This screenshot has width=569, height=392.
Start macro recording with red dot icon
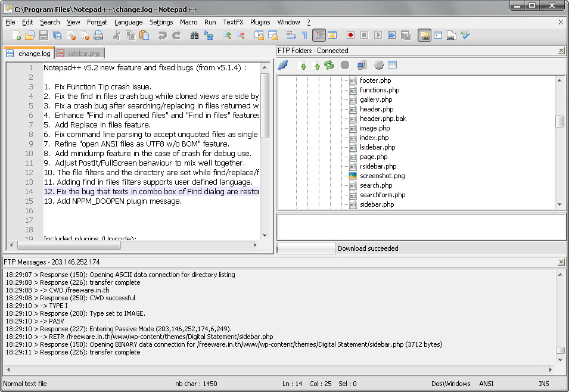[350, 35]
